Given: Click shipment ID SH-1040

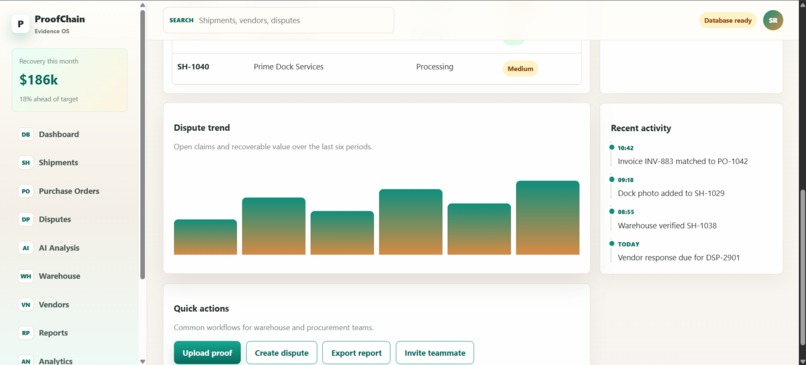Looking at the screenshot, I should [193, 67].
